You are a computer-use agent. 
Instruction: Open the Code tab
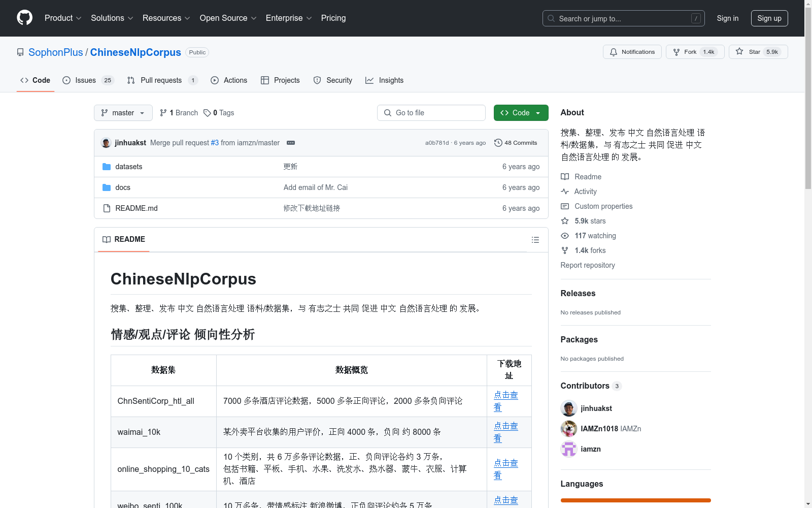pyautogui.click(x=36, y=80)
